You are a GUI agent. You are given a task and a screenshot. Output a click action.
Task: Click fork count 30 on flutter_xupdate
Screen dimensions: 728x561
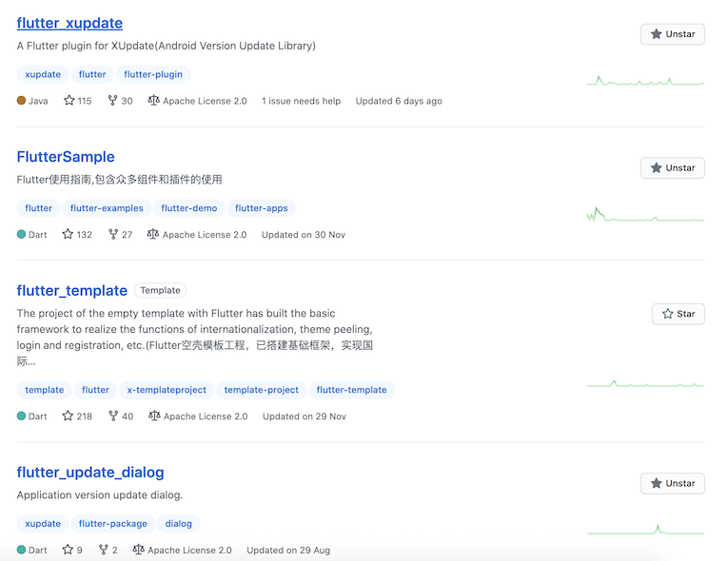click(120, 101)
